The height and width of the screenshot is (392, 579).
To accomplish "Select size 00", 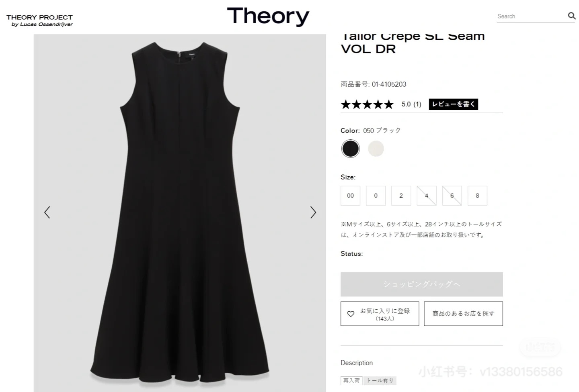I will coord(350,196).
